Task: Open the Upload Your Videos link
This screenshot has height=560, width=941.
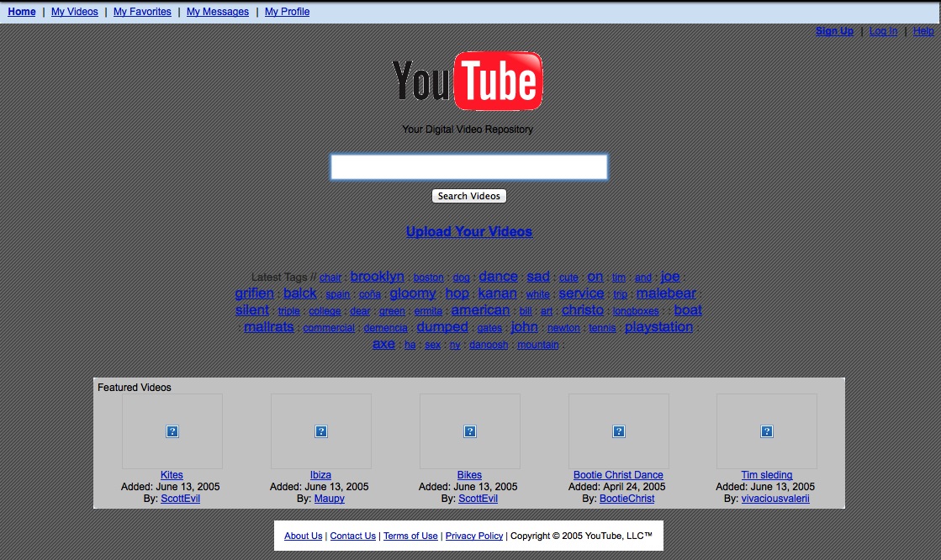Action: (x=468, y=232)
